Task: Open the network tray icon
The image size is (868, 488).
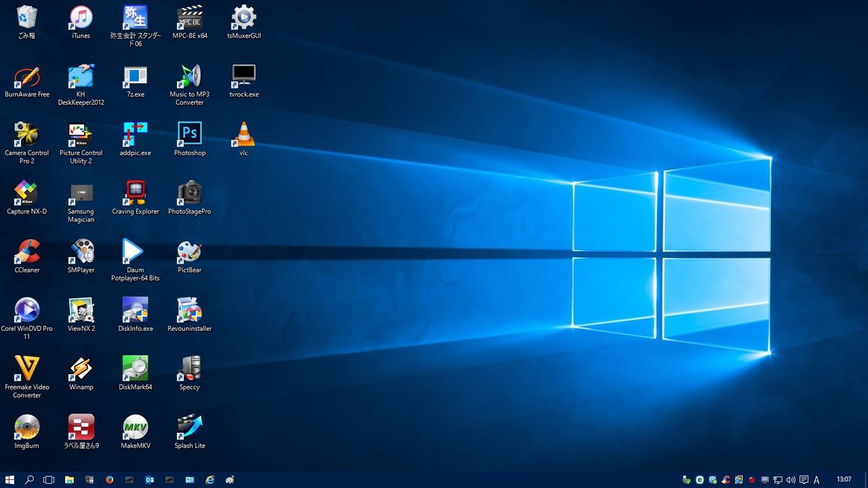Action: 778,480
